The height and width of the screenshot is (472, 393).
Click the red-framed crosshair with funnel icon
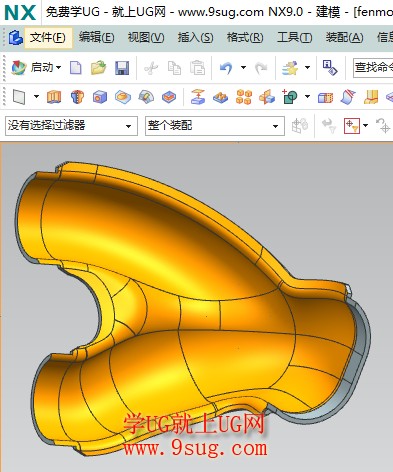352,126
